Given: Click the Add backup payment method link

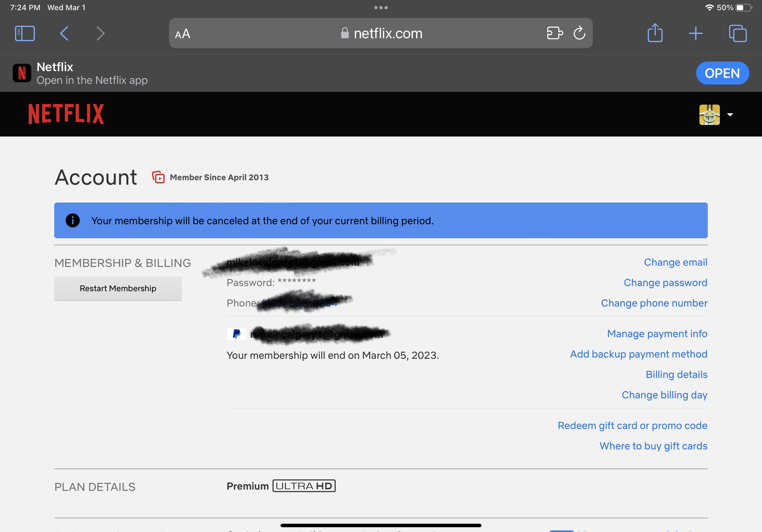Looking at the screenshot, I should tap(638, 354).
